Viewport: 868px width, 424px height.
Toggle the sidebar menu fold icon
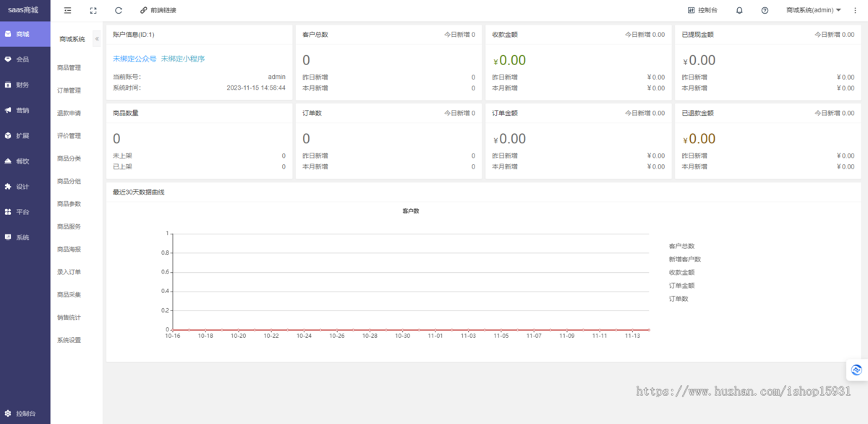point(67,11)
